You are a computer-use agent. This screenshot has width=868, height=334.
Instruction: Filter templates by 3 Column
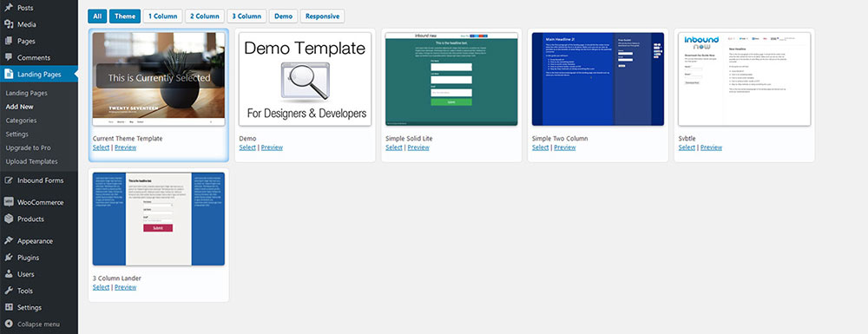pos(247,16)
